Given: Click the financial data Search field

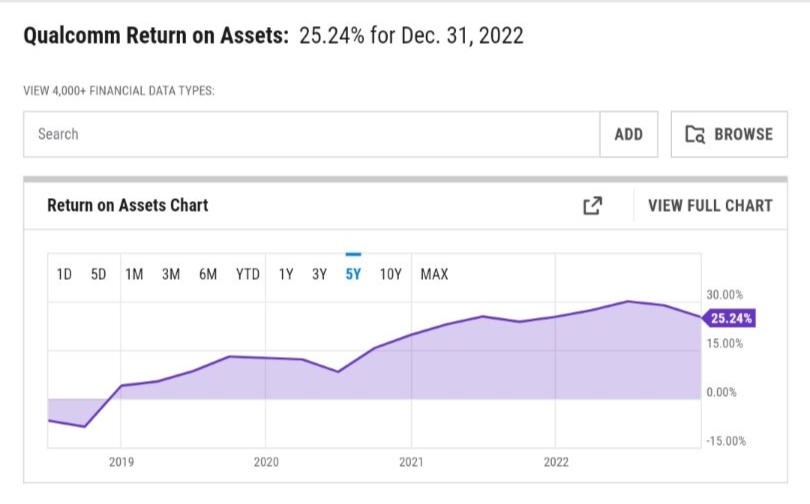Looking at the screenshot, I should (311, 134).
